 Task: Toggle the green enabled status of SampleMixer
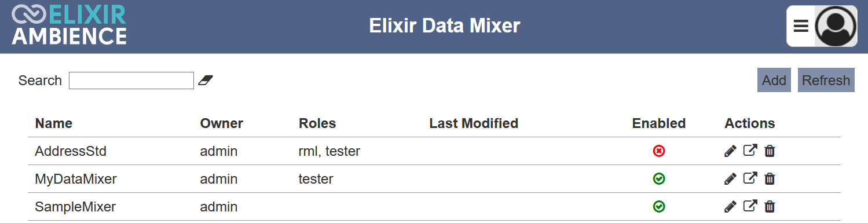pos(659,207)
